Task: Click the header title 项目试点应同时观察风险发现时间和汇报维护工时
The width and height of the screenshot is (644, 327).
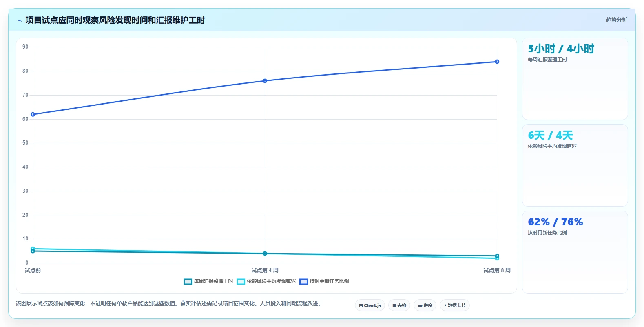Action: [x=115, y=20]
